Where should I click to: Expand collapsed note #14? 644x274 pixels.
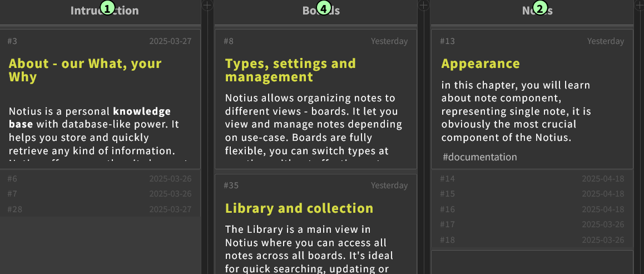point(532,179)
